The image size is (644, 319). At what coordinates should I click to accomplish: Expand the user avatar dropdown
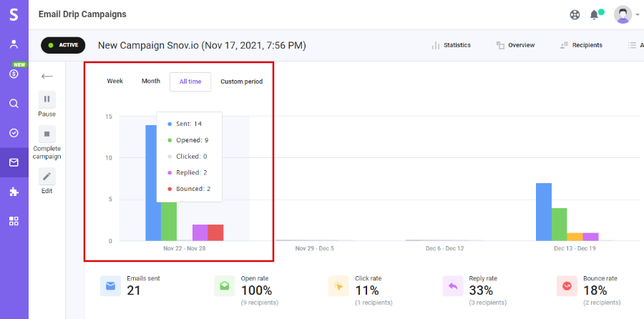tap(627, 14)
